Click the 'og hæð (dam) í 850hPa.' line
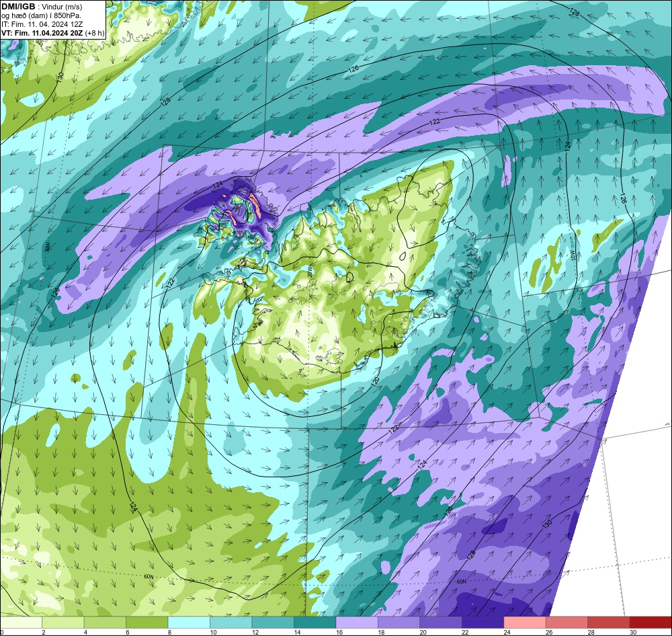Image resolution: width=672 pixels, height=636 pixels. [x=41, y=16]
